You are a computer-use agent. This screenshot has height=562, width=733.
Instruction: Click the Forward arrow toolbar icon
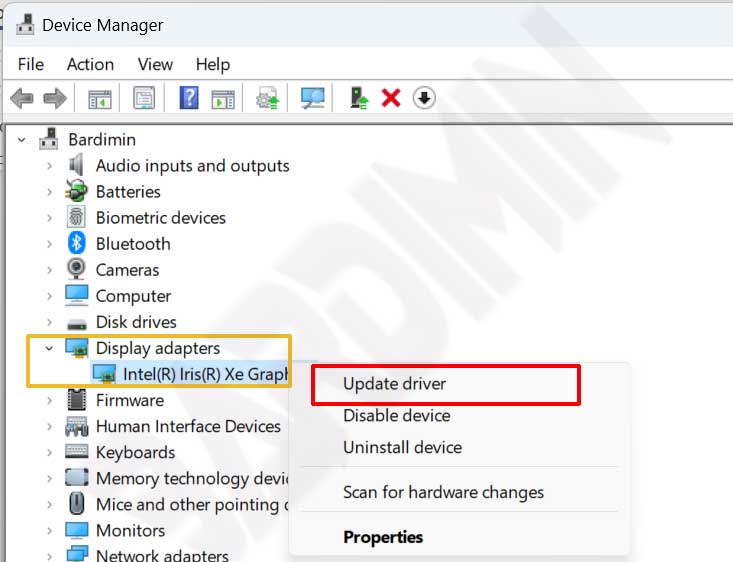(x=55, y=99)
